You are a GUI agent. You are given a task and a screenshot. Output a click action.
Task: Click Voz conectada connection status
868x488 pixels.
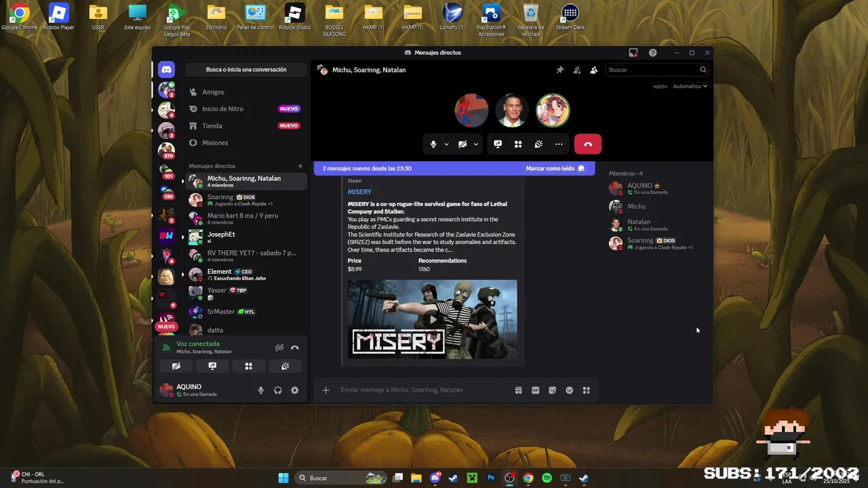198,344
